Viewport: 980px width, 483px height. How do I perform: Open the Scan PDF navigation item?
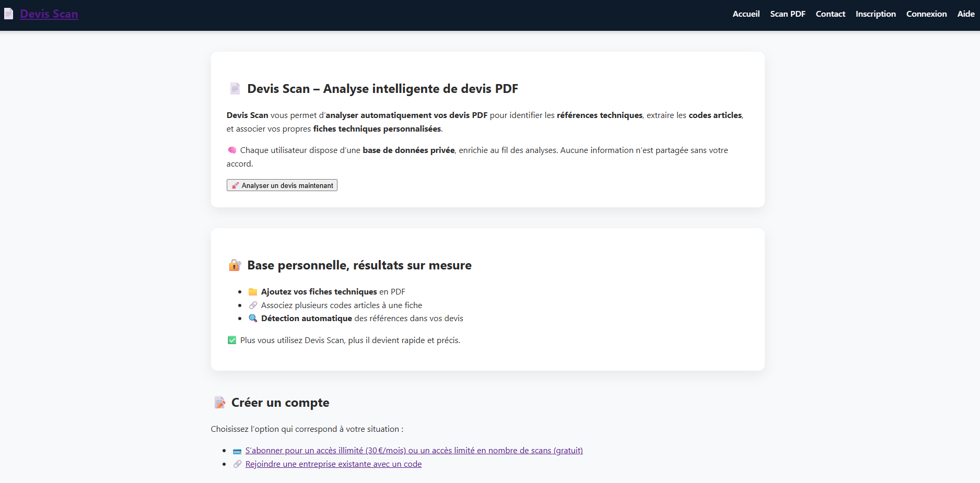(787, 14)
